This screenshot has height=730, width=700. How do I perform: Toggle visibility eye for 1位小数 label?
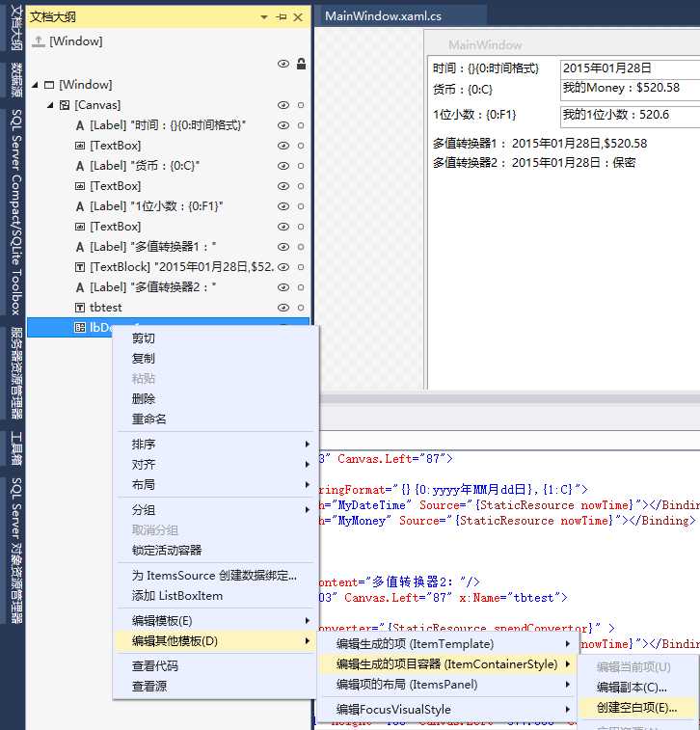(x=283, y=206)
